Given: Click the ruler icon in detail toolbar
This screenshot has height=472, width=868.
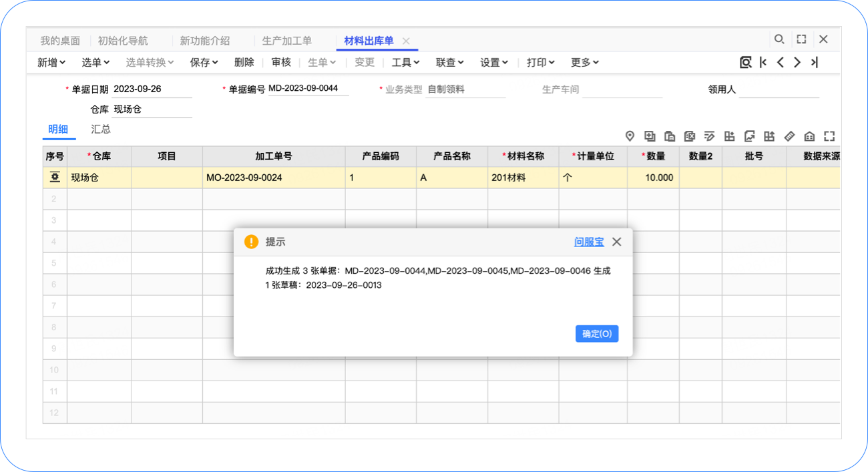Looking at the screenshot, I should tap(789, 136).
